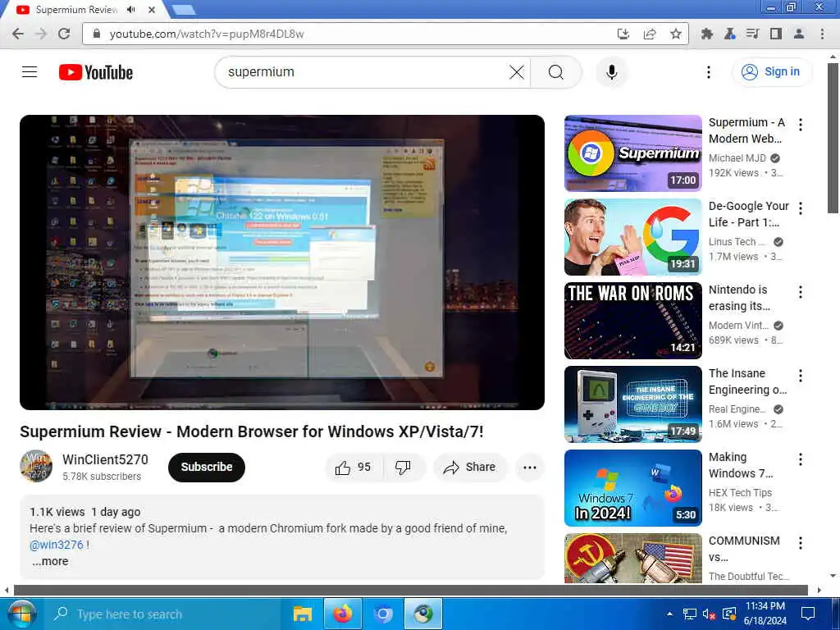Open a new tab
The height and width of the screenshot is (630, 840).
pos(184,10)
